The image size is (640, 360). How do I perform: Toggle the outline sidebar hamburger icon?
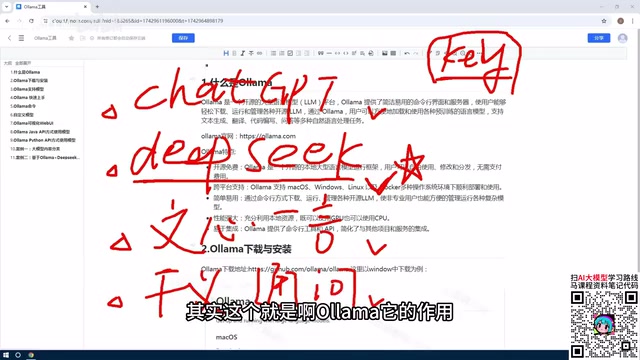[x=21, y=38]
